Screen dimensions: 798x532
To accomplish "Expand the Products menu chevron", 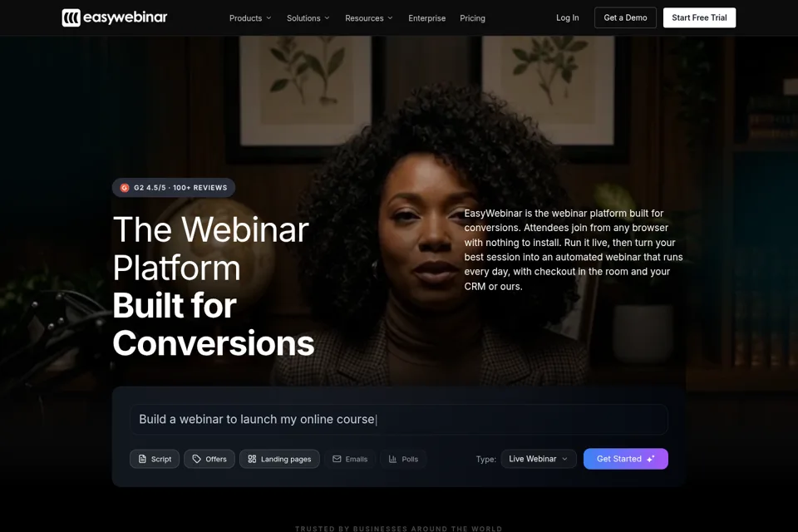I will (268, 17).
